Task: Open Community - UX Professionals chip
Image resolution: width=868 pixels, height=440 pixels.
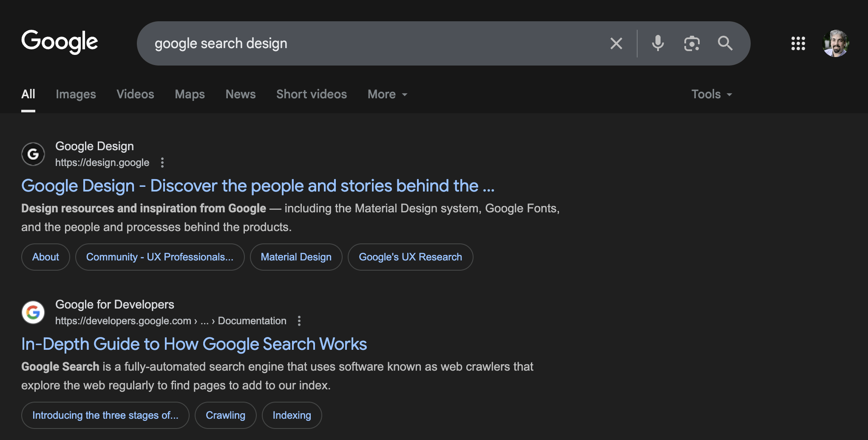Action: [160, 257]
